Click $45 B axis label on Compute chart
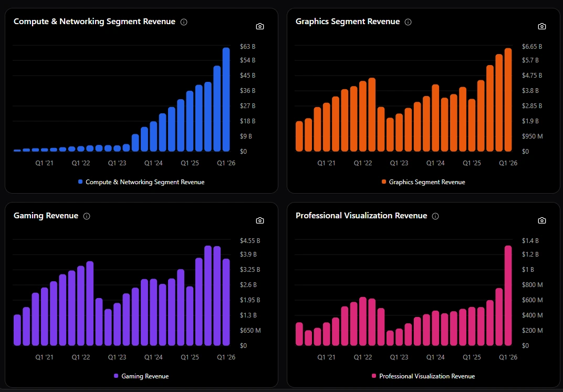The height and width of the screenshot is (392, 563). (248, 76)
